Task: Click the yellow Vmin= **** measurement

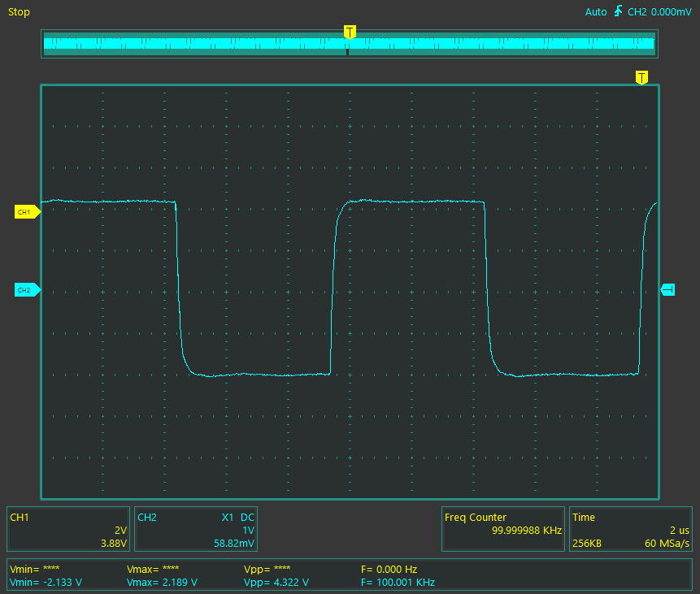Action: (35, 569)
